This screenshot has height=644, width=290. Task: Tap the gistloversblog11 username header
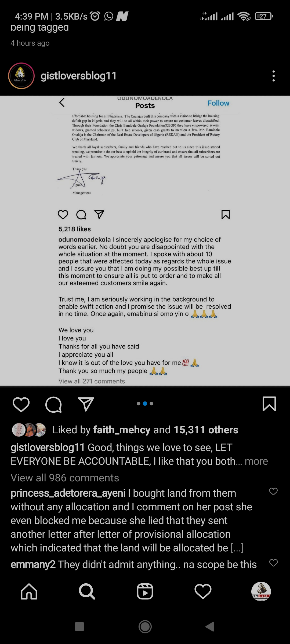[x=79, y=76]
